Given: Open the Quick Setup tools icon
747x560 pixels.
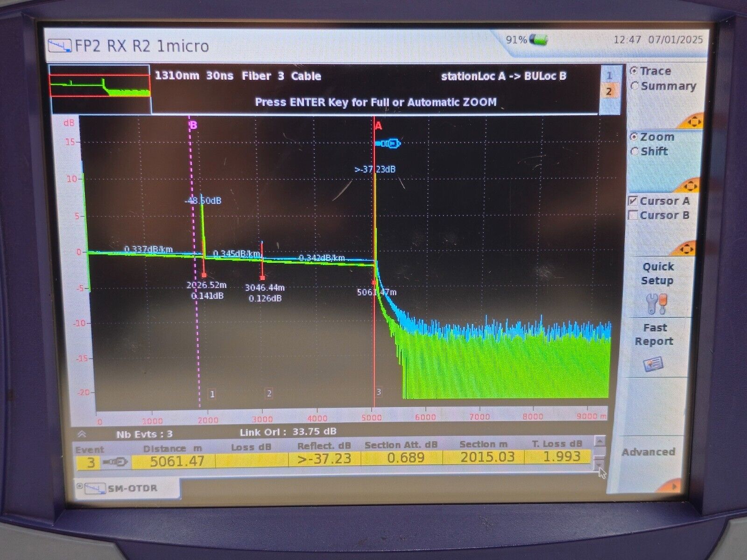Looking at the screenshot, I should pos(657,304).
